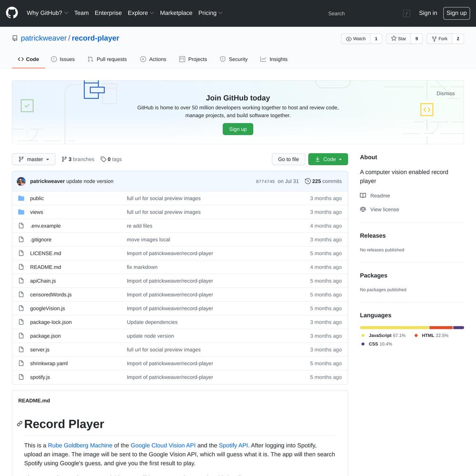This screenshot has width=476, height=476.
Task: Open the Projects tab
Action: point(193,59)
